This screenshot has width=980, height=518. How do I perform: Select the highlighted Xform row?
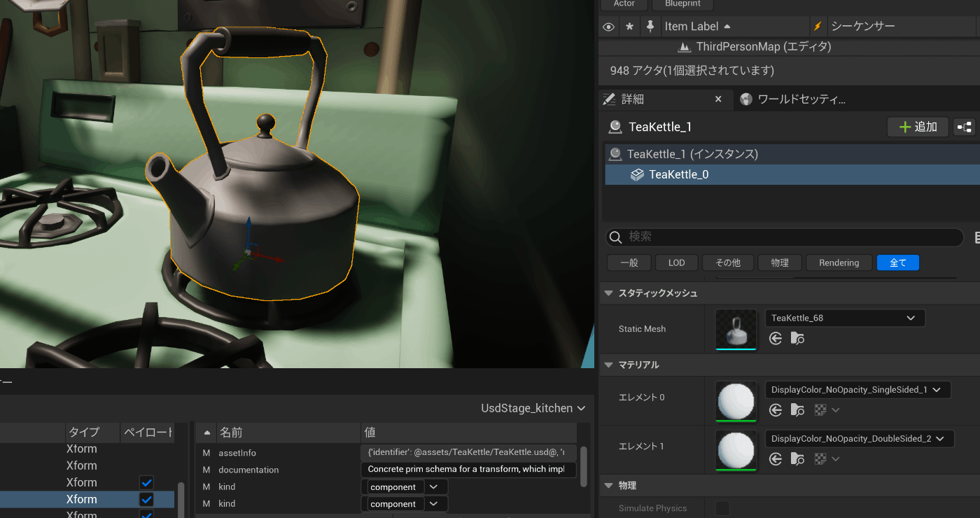(x=87, y=499)
